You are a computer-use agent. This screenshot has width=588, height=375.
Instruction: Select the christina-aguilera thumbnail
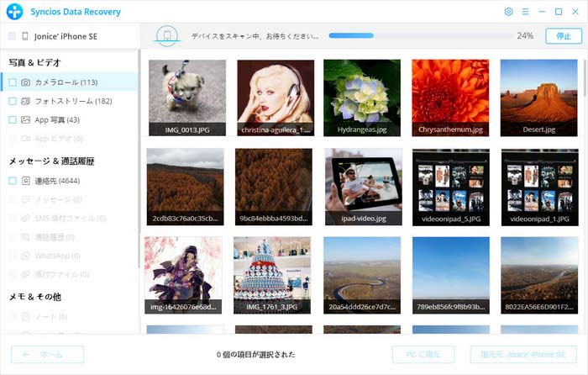coord(276,98)
